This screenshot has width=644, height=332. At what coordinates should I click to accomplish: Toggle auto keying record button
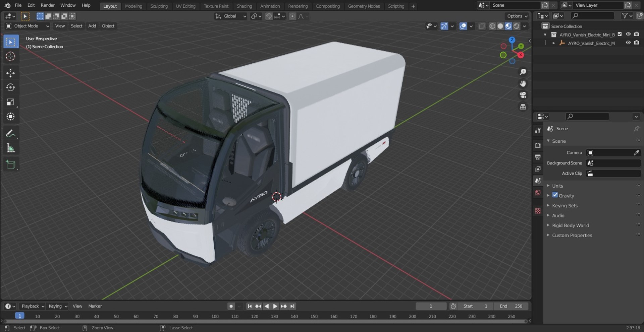point(231,306)
